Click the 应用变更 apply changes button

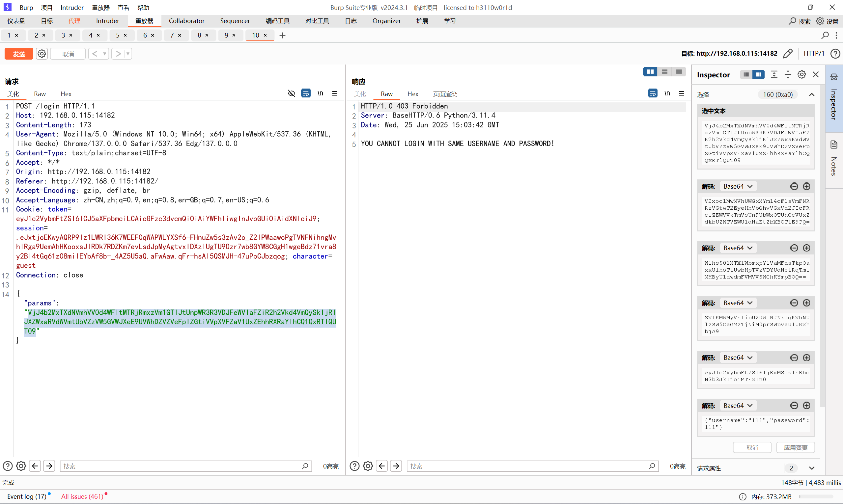click(x=796, y=447)
